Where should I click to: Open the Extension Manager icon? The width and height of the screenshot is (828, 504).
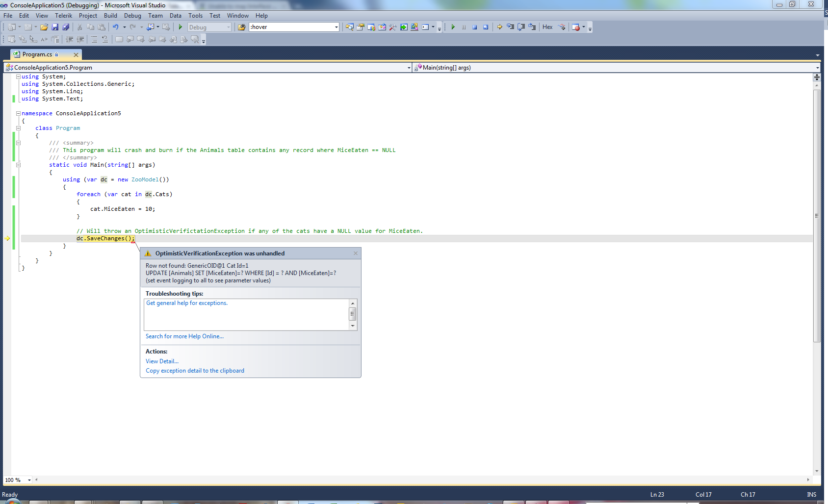[x=414, y=27]
